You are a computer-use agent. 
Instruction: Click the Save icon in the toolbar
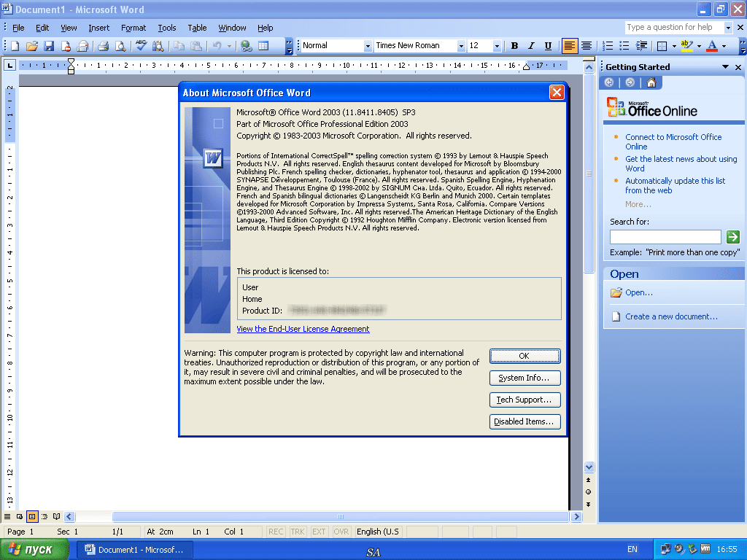tap(49, 46)
